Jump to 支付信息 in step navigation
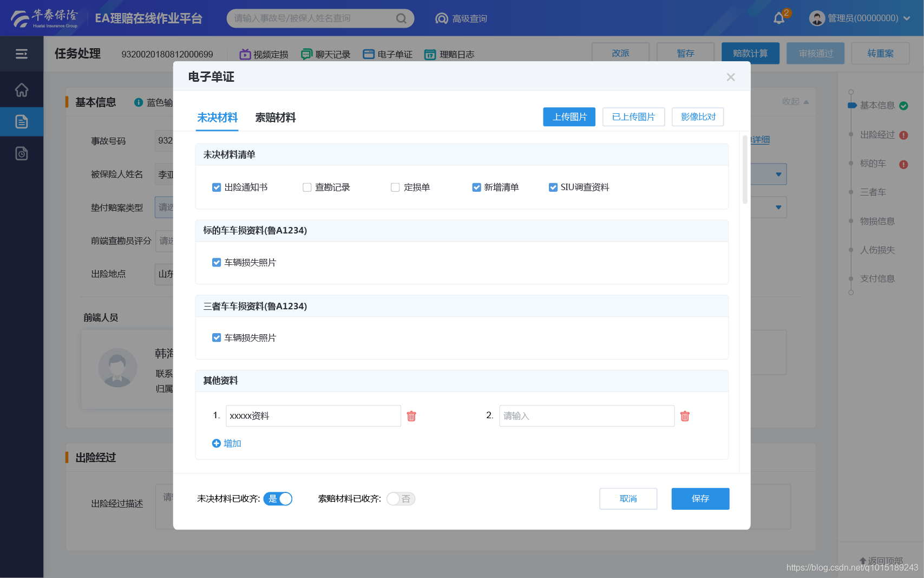 877,279
